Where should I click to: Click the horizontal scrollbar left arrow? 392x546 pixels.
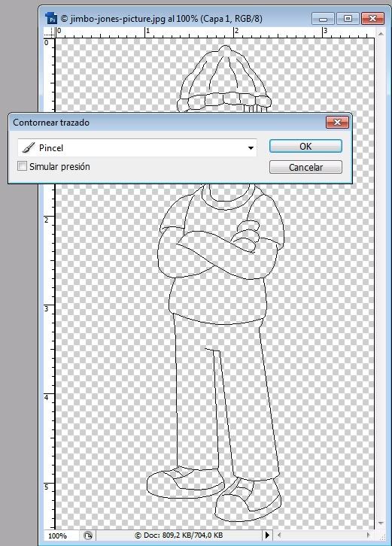tap(278, 535)
